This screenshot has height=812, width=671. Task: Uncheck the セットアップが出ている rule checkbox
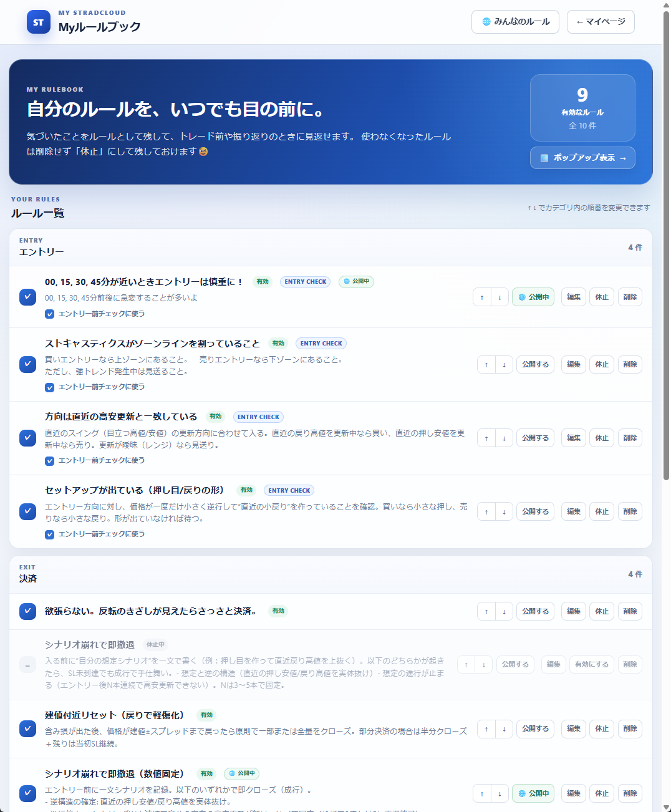pyautogui.click(x=27, y=511)
